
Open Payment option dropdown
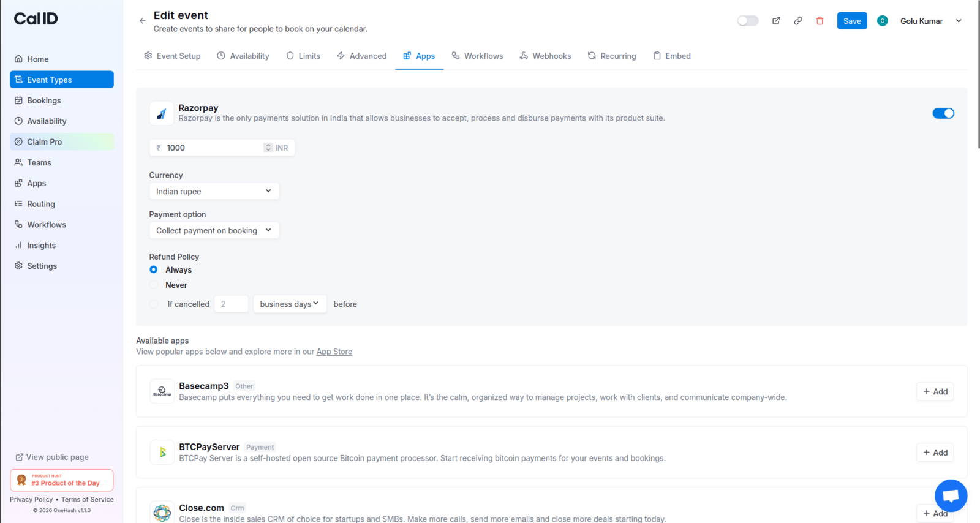click(x=214, y=230)
